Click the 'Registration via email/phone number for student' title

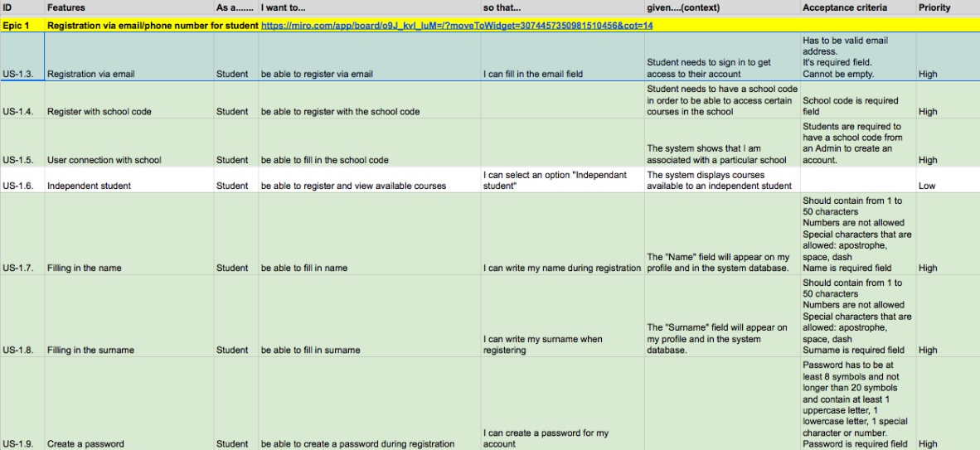[153, 26]
